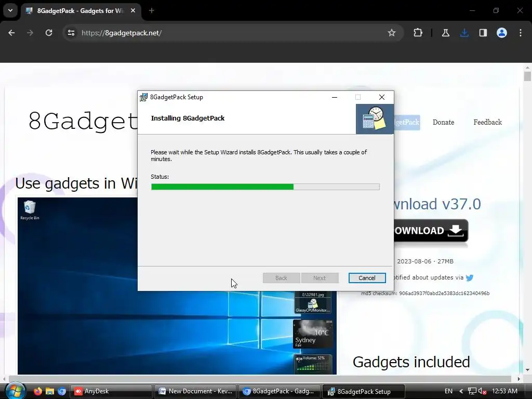532x399 pixels.
Task: Click the Volume 52% gadget in preview image
Action: 313,364
